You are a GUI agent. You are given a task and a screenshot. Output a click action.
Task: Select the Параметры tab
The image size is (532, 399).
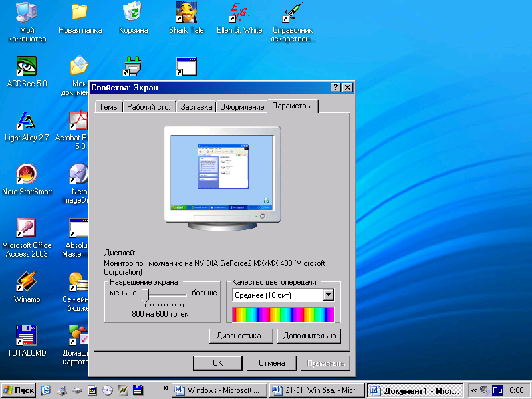point(292,106)
